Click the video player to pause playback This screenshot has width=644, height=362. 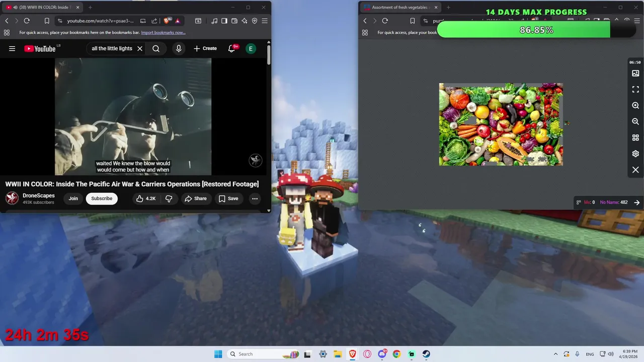133,117
